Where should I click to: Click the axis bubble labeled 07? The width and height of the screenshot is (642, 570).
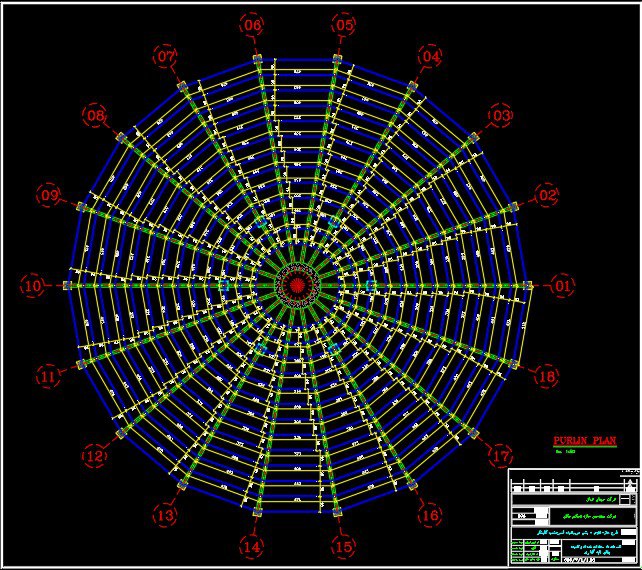(166, 57)
